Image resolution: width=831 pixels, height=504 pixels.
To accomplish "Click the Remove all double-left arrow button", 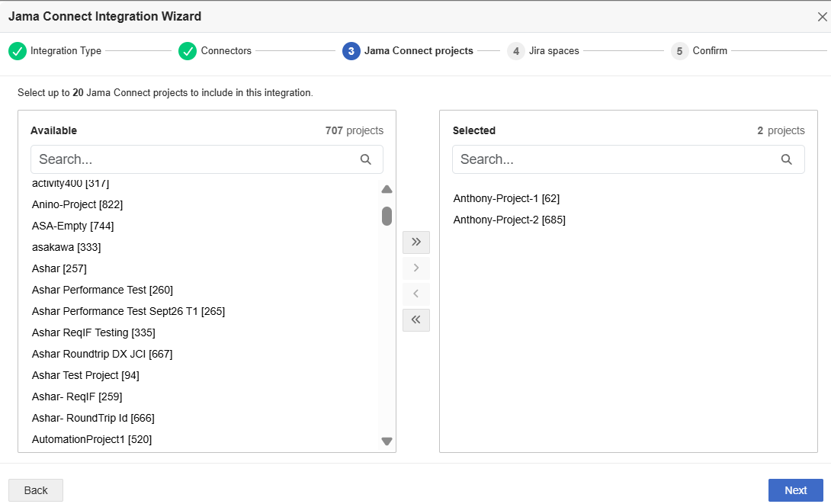I will point(416,319).
